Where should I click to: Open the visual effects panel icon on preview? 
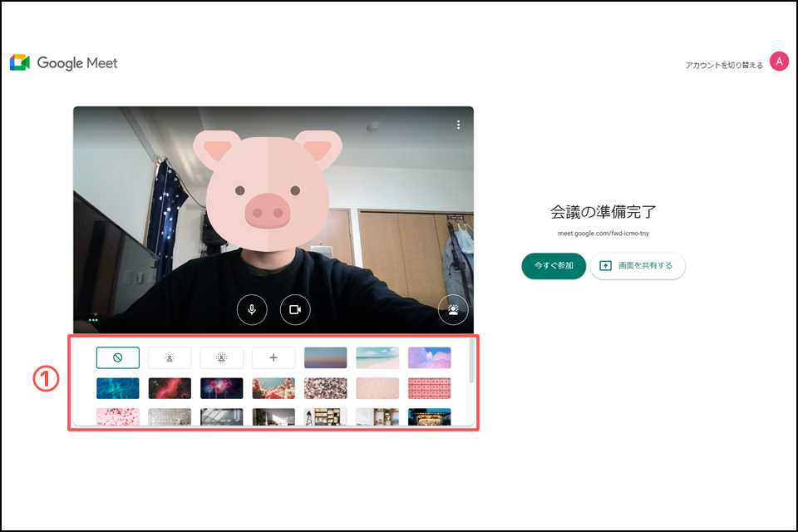[x=454, y=309]
